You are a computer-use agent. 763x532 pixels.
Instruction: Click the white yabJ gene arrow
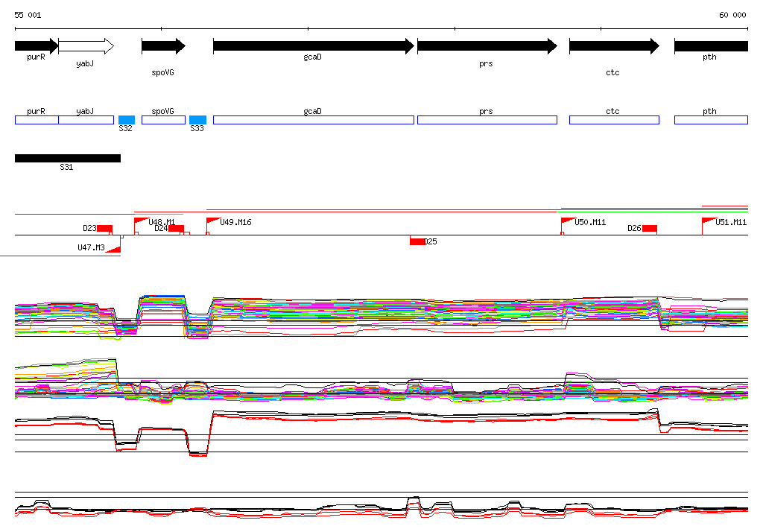[x=86, y=46]
